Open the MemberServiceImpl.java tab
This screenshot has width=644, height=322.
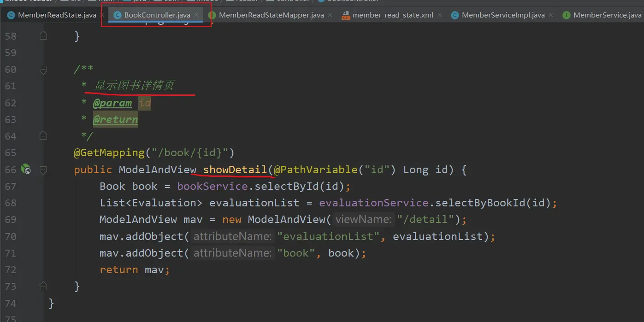click(503, 15)
